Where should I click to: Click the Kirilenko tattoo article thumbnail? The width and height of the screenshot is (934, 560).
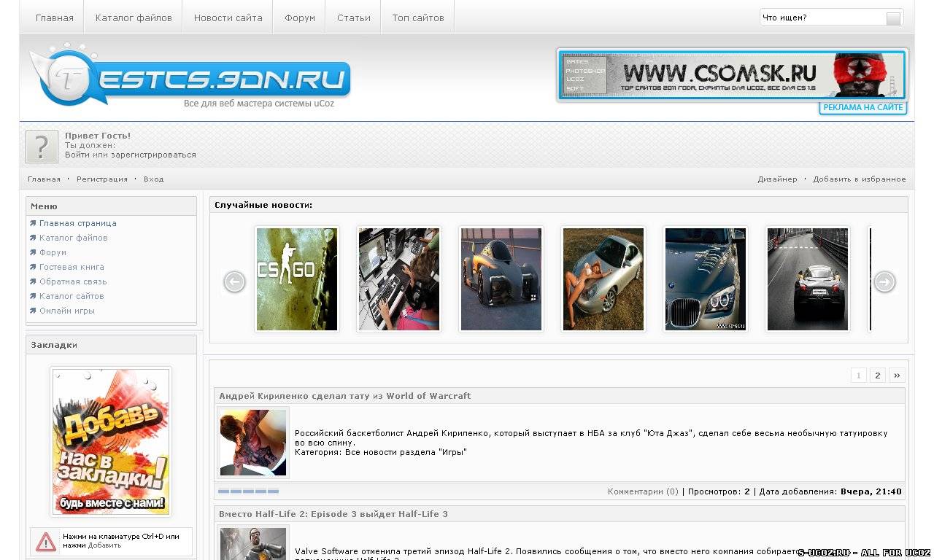253,443
